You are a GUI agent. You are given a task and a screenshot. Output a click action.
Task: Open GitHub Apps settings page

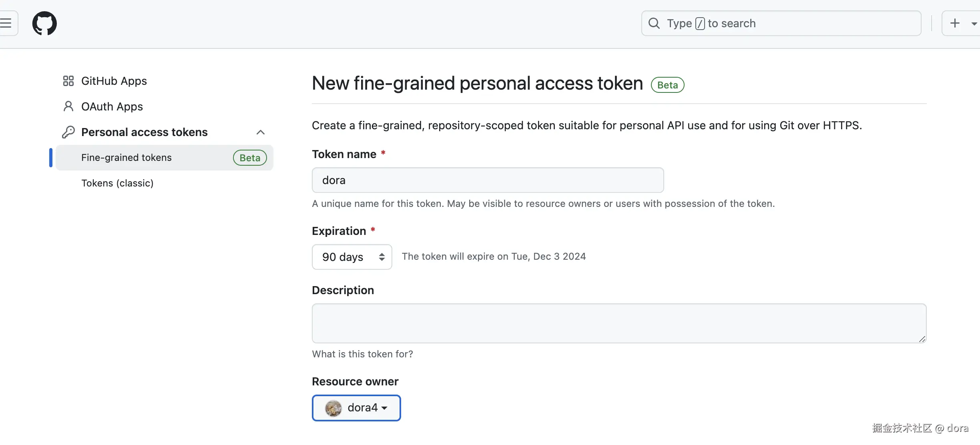(x=114, y=81)
